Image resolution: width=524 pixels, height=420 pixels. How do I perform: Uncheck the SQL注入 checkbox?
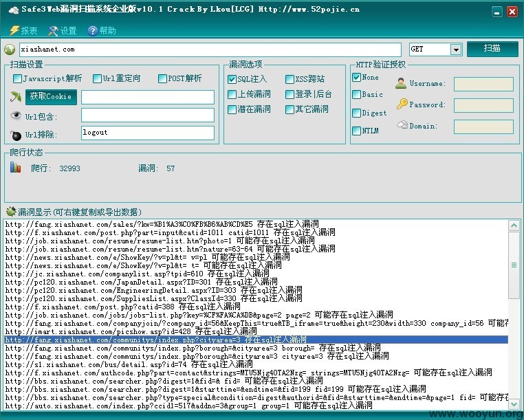pos(232,79)
